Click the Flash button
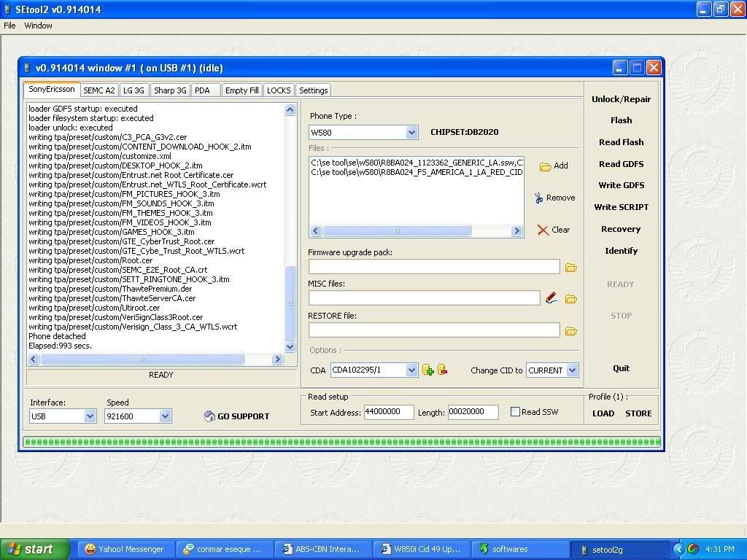747x560 pixels. (622, 120)
